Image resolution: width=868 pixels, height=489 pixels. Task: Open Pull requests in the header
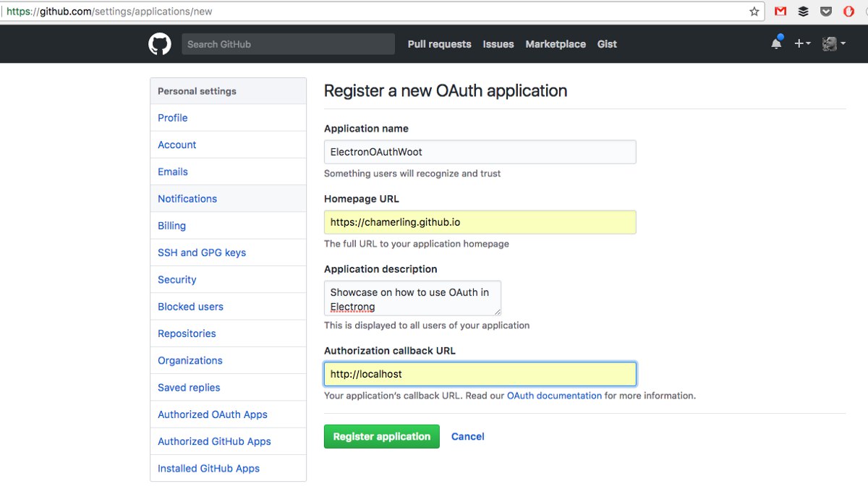(x=439, y=44)
